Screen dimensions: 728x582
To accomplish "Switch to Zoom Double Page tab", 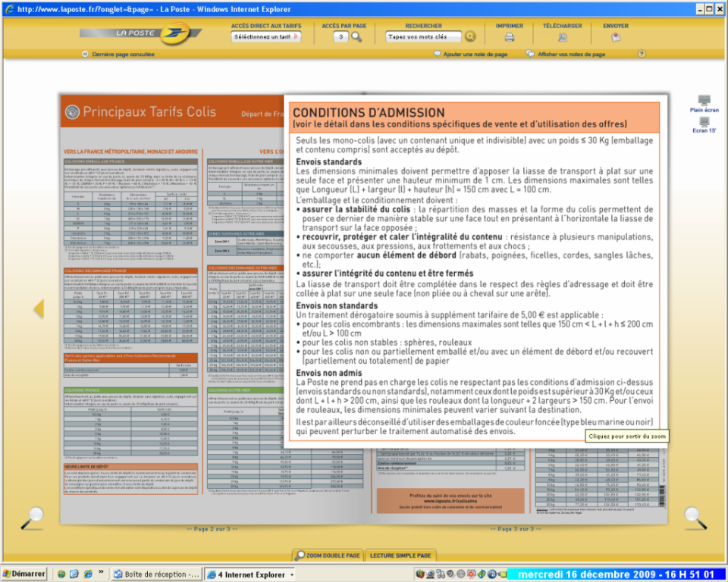I will coord(328,555).
